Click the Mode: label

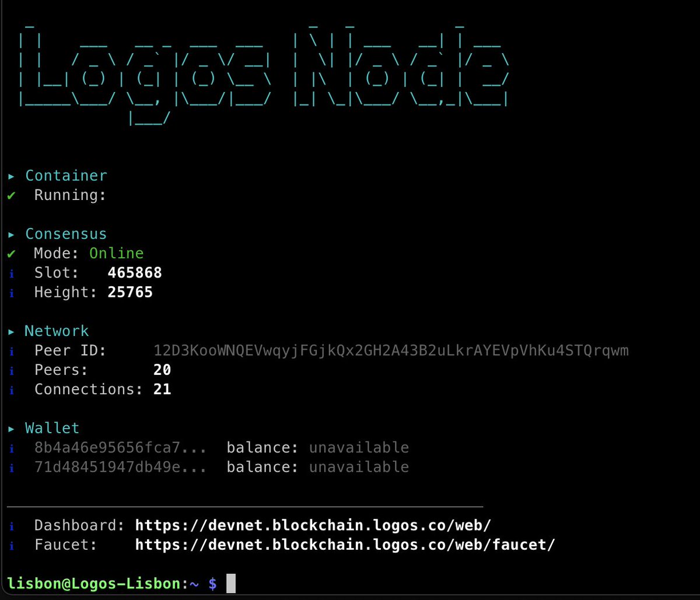click(57, 253)
